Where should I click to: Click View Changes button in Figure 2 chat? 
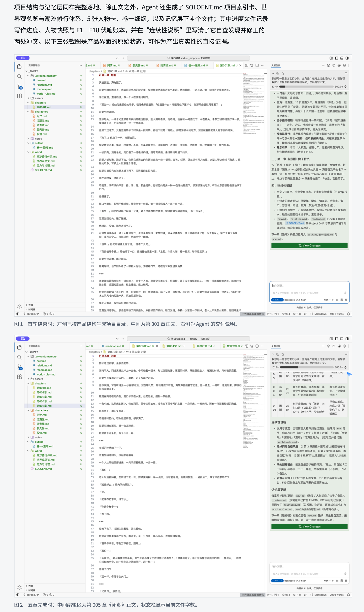309,527
